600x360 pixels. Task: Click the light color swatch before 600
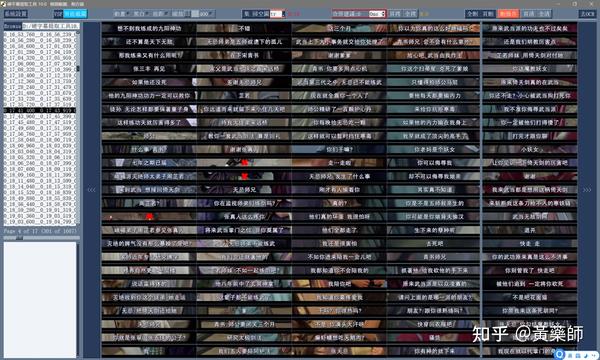click(195, 14)
